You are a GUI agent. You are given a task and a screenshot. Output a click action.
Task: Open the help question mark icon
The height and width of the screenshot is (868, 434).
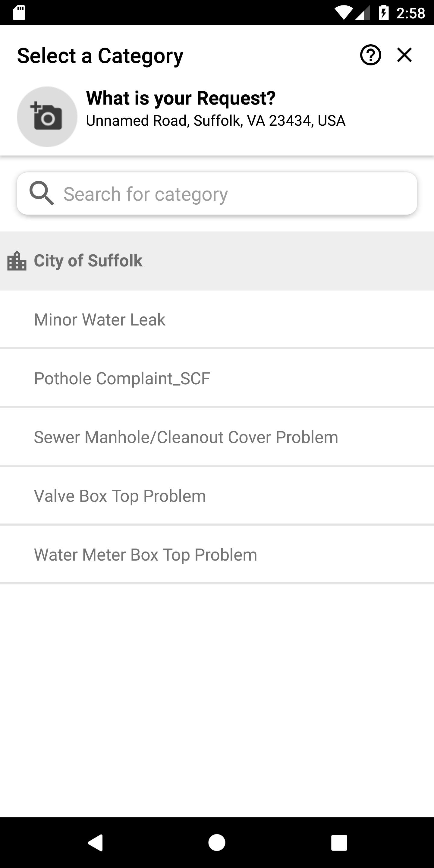tap(370, 55)
